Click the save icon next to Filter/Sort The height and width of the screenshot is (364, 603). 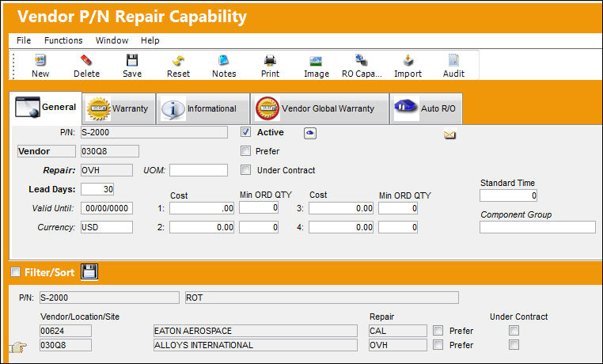[x=89, y=271]
